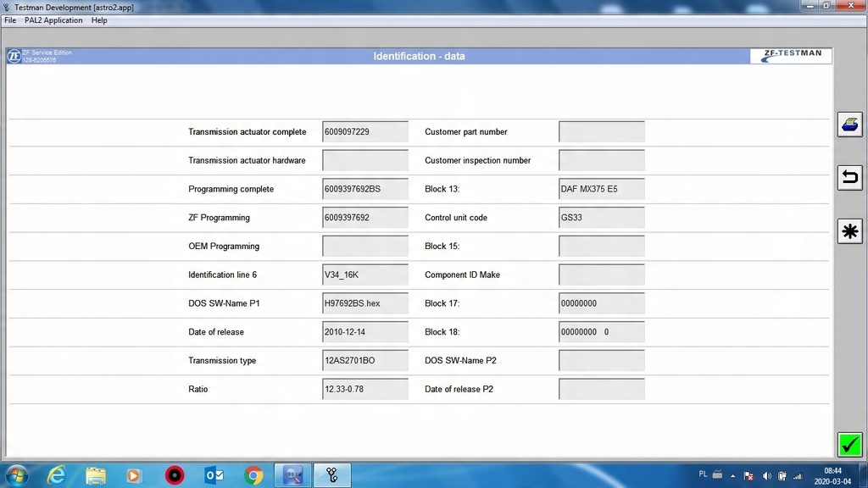The image size is (868, 488).
Task: Click the ZF-TESTMAN logo
Action: point(791,56)
